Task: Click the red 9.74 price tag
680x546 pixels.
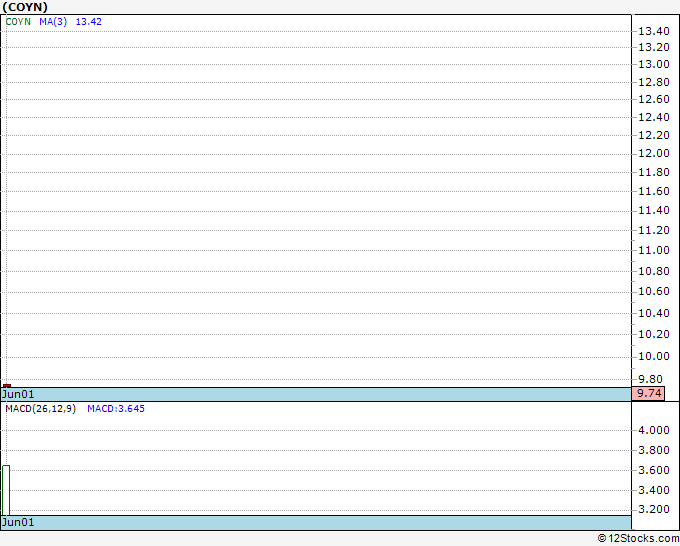Action: 648,394
